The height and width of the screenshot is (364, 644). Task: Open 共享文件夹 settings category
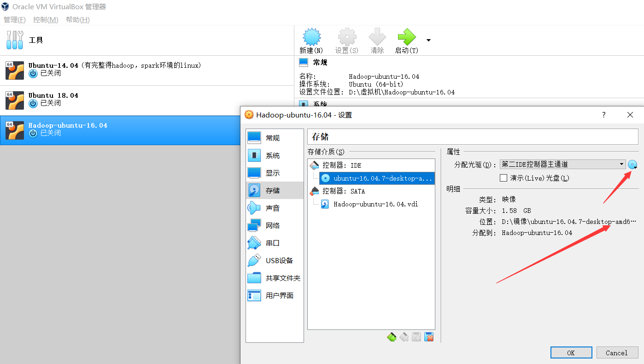point(275,278)
